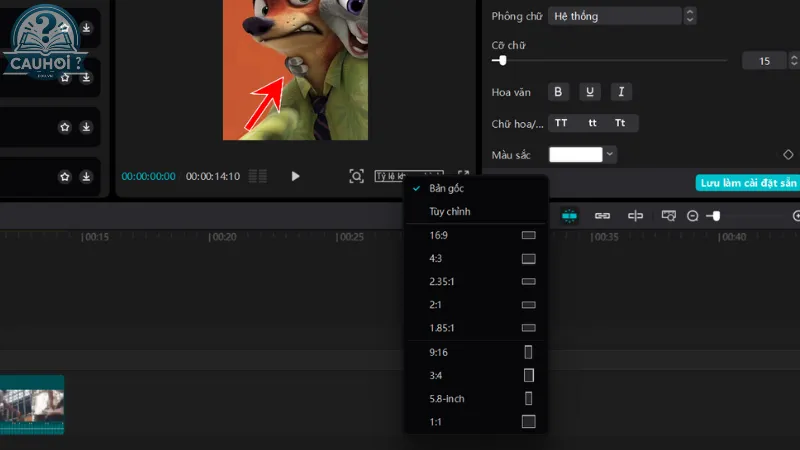This screenshot has width=800, height=450.
Task: Choose the 9:16 vertical ratio
Action: point(476,353)
